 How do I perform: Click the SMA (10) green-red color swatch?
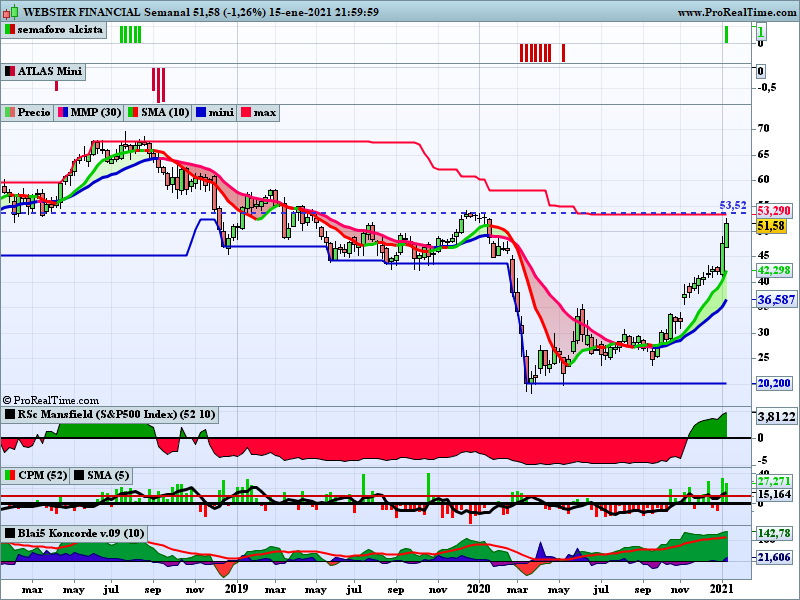click(x=133, y=112)
